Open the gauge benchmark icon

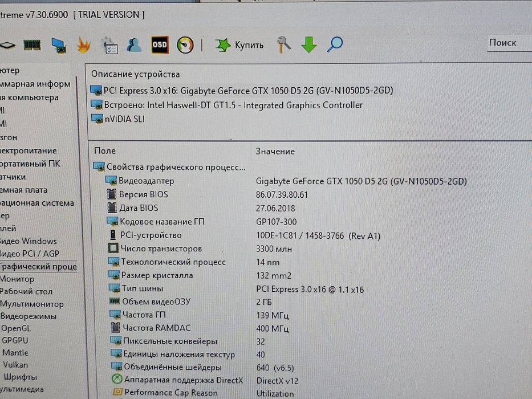(185, 45)
